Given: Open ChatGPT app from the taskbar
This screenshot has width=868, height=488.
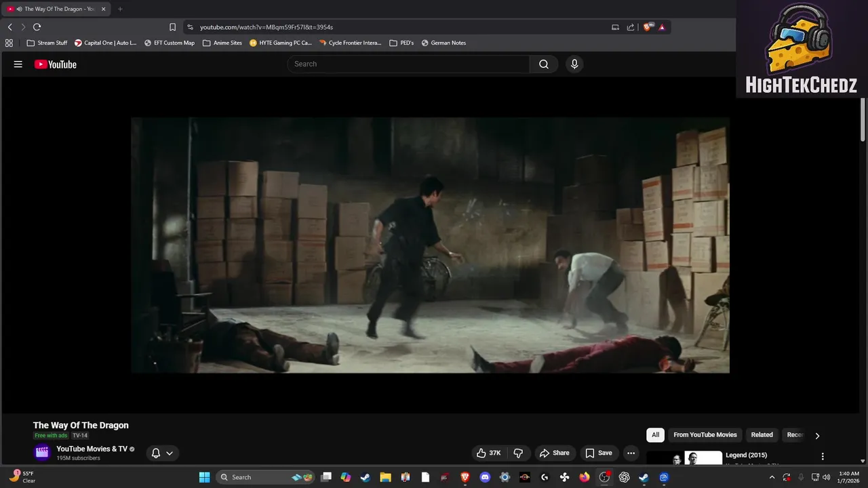Looking at the screenshot, I should pyautogui.click(x=624, y=477).
